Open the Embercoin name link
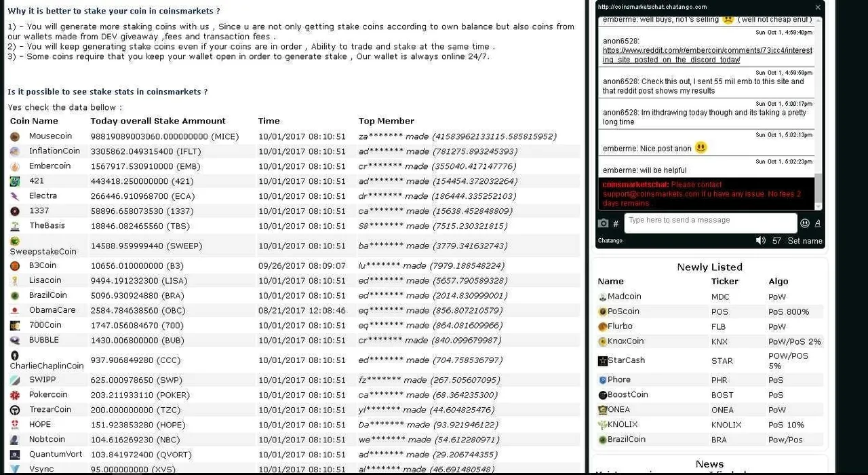 point(50,166)
